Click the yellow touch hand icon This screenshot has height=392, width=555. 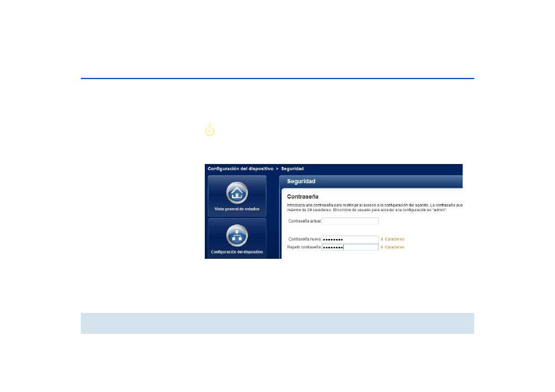210,130
